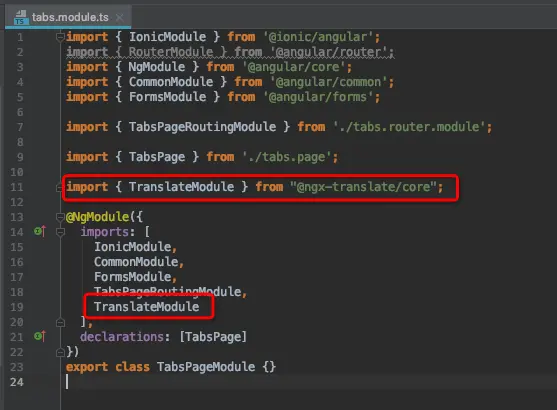Click IonicModule entry on line 15
Screen dimensions: 557x410
tap(133, 247)
